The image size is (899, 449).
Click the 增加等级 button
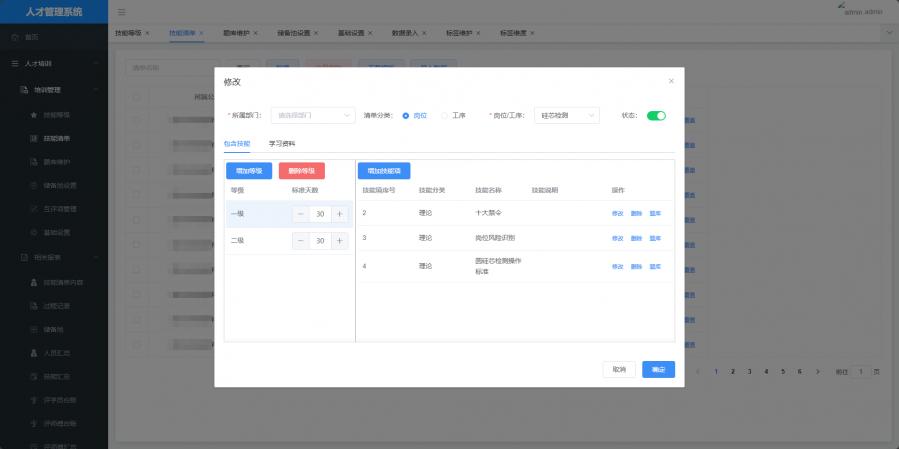(249, 171)
